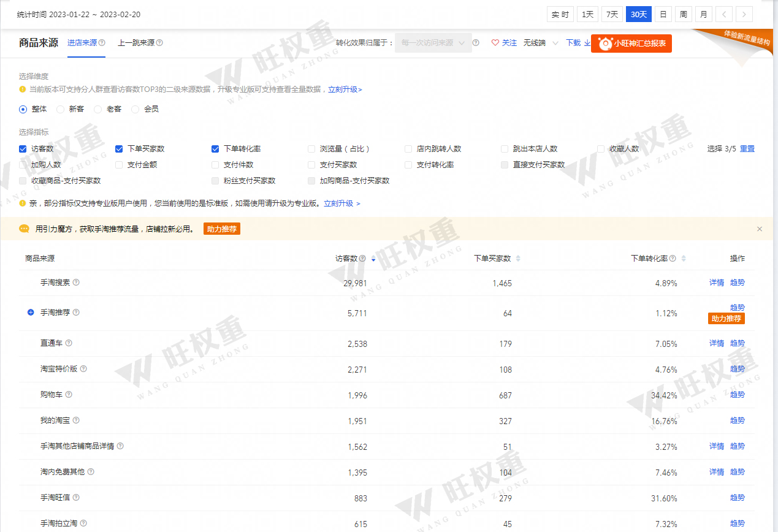Expand the 手淘推荐 row with plus icon
Viewport: 778px width, 532px height.
tap(31, 313)
